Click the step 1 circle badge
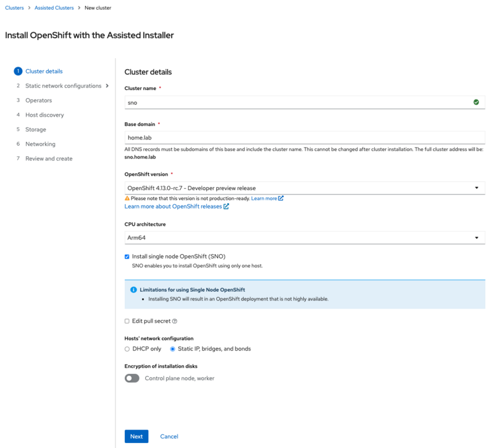Image resolution: width=494 pixels, height=448 pixels. (18, 71)
